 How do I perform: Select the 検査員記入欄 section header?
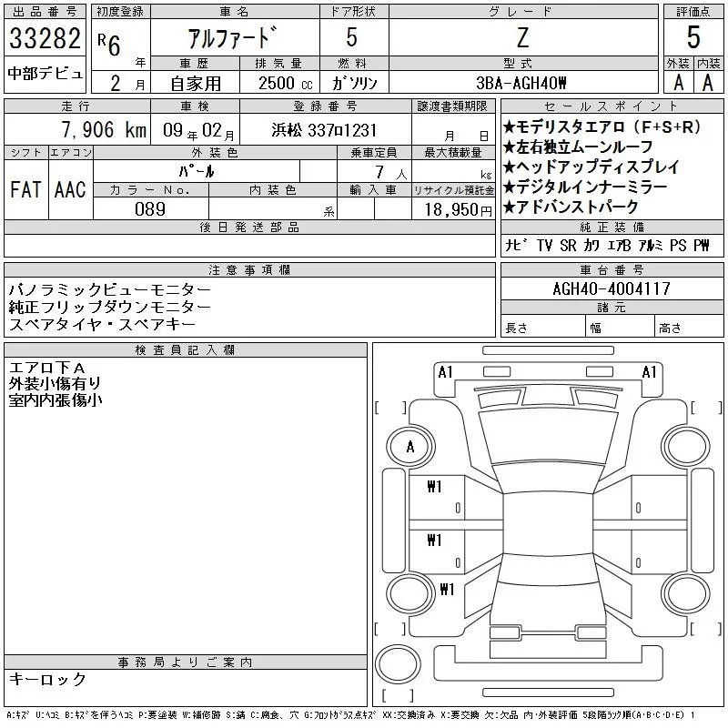[185, 350]
